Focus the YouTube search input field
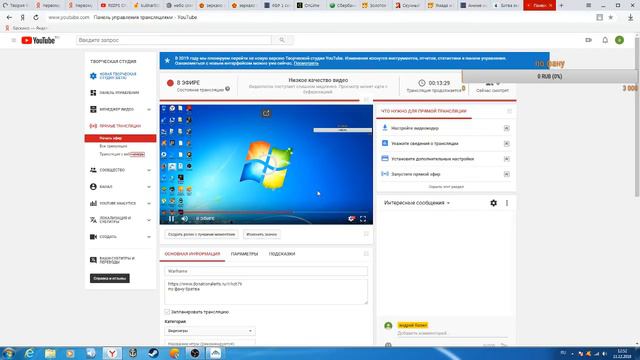 click(x=174, y=40)
